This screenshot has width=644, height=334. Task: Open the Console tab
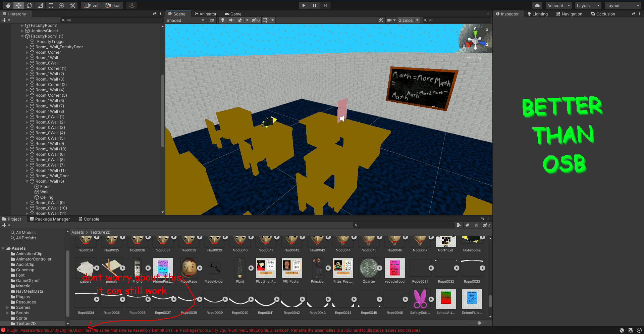pos(89,219)
